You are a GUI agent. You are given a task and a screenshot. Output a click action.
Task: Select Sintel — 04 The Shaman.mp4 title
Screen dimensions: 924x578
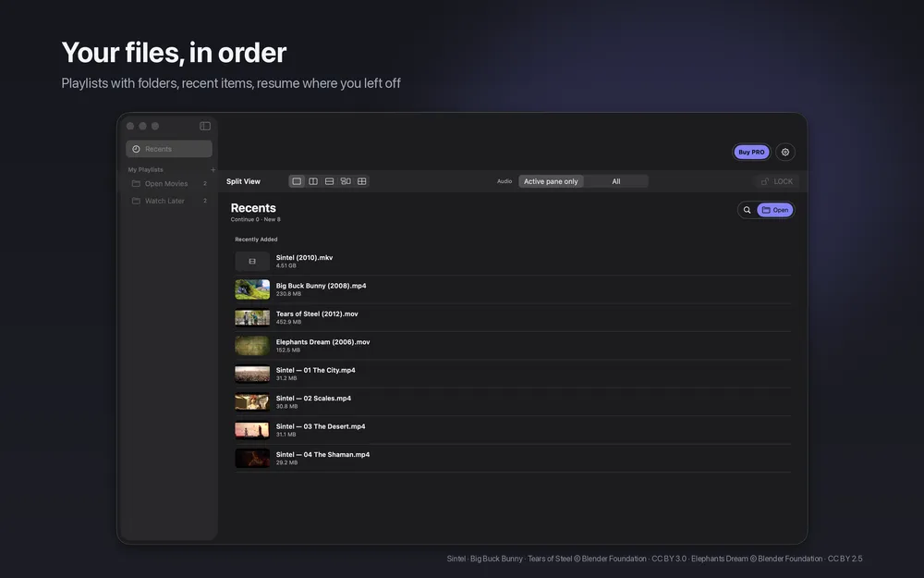pos(322,455)
